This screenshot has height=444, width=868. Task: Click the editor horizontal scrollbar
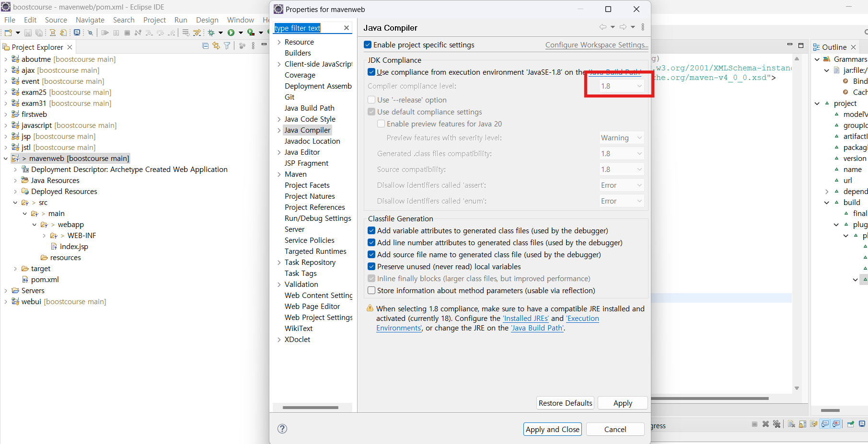pos(710,398)
